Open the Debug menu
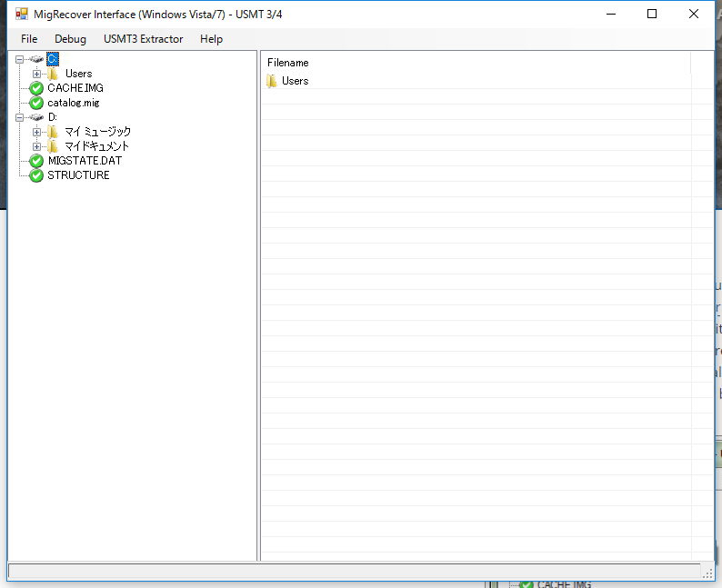This screenshot has width=722, height=588. [70, 39]
